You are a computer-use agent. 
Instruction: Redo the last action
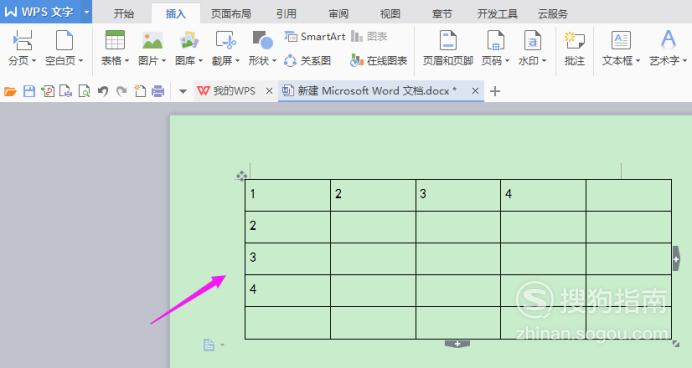point(121,91)
